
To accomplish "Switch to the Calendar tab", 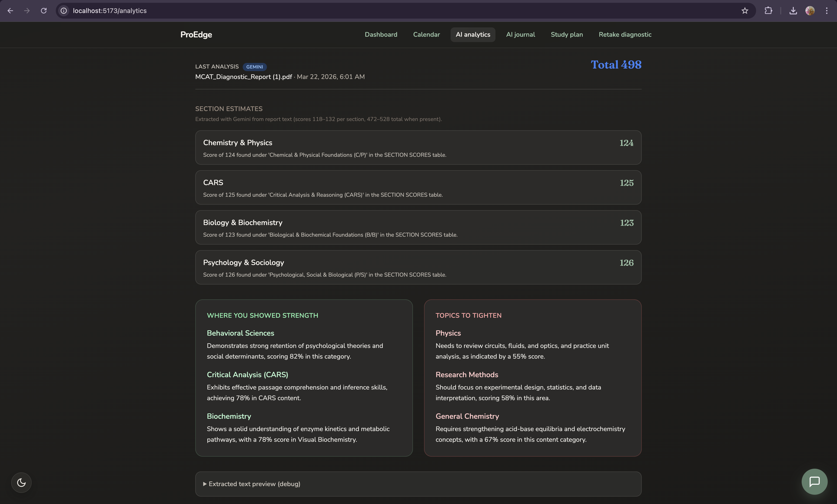I will click(426, 35).
